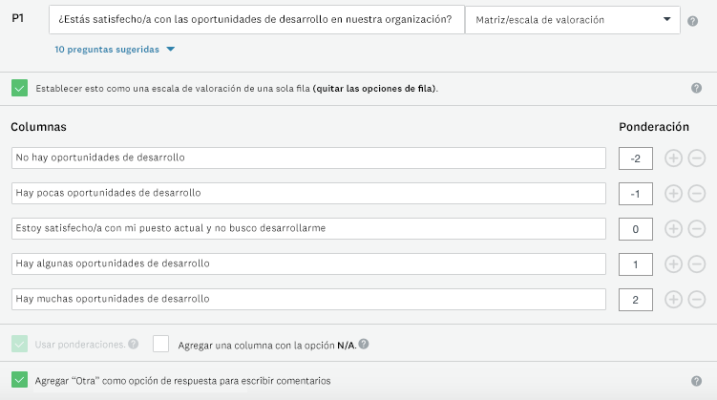Viewport: 717px width, 400px height.
Task: Add a column after "Estoy satisfecho/a" row
Action: coord(673,228)
